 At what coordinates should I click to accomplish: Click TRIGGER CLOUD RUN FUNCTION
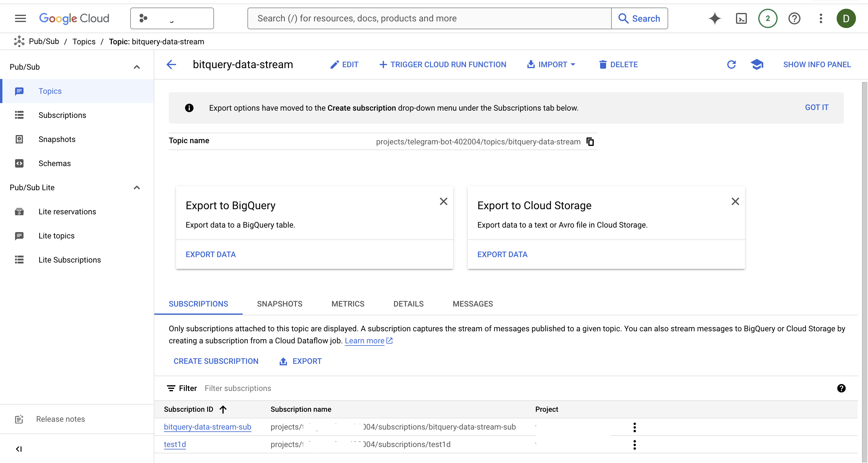click(442, 65)
